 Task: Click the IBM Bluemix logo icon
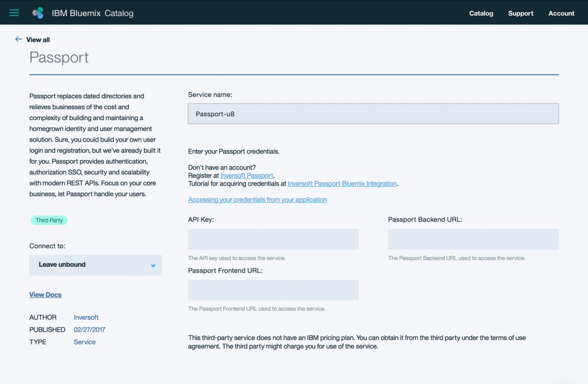click(38, 13)
